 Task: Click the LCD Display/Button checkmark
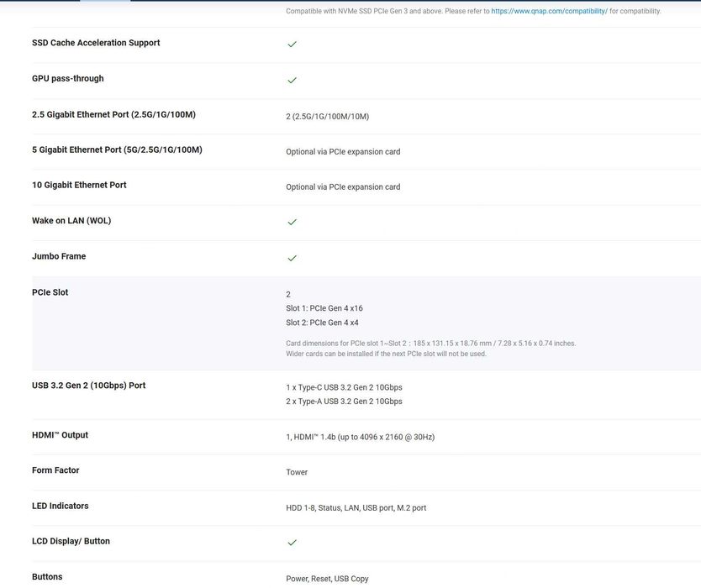[x=292, y=543]
